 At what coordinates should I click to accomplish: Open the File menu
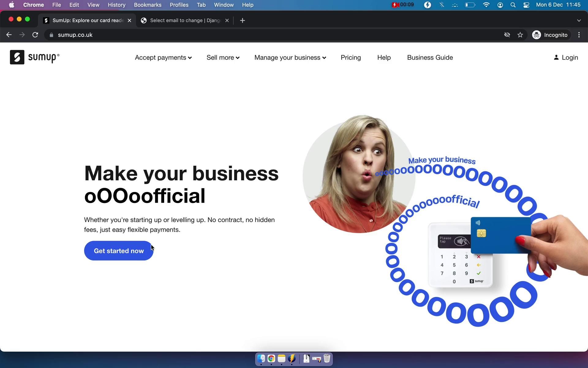pos(56,5)
